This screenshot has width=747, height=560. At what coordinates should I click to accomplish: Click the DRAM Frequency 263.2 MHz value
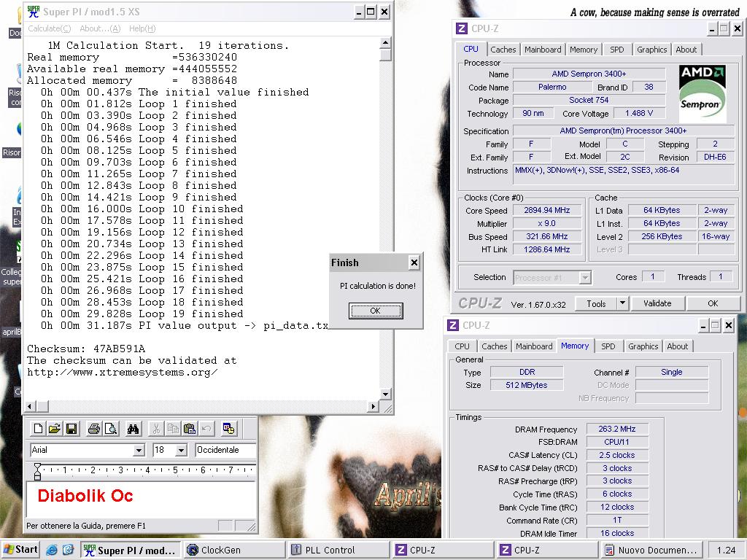617,429
